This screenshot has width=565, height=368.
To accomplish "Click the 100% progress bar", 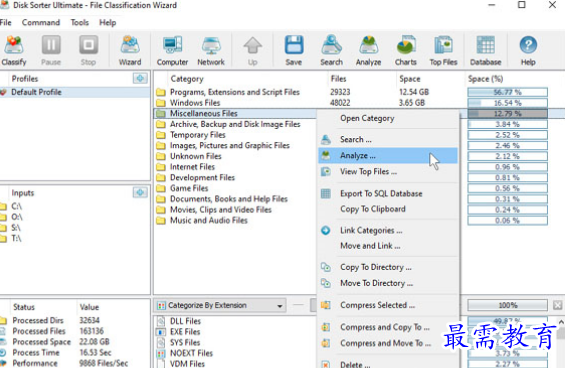I will (x=507, y=305).
